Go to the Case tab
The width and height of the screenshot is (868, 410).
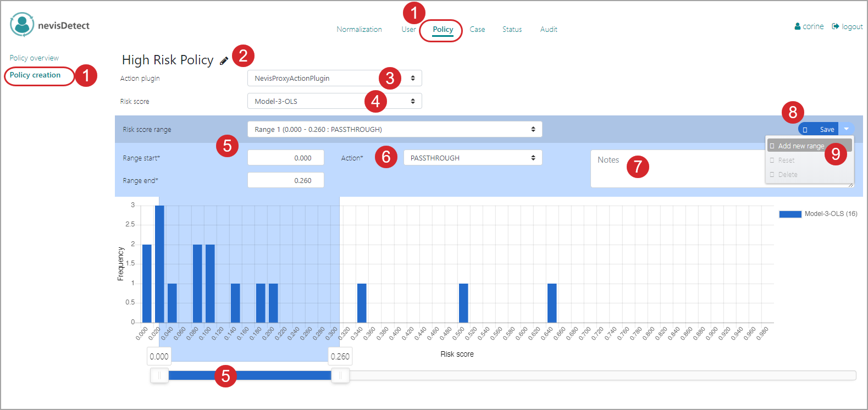pyautogui.click(x=477, y=29)
